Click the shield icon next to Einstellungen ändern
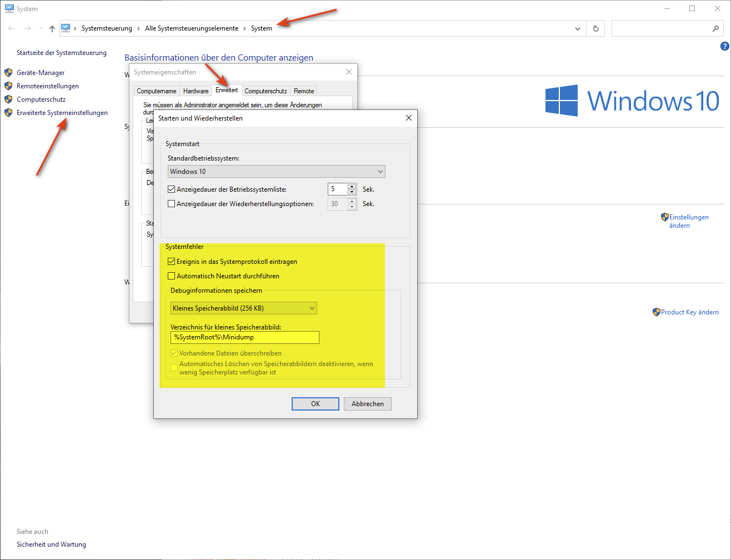 pyautogui.click(x=664, y=217)
